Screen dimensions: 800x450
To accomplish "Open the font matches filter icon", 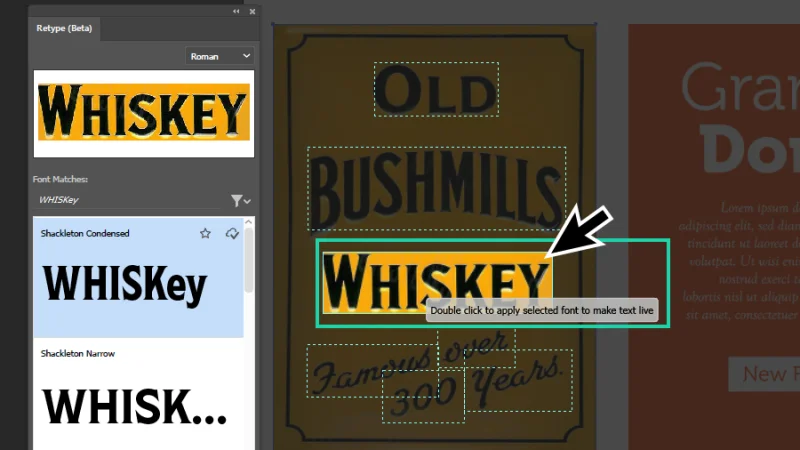I will [x=236, y=201].
